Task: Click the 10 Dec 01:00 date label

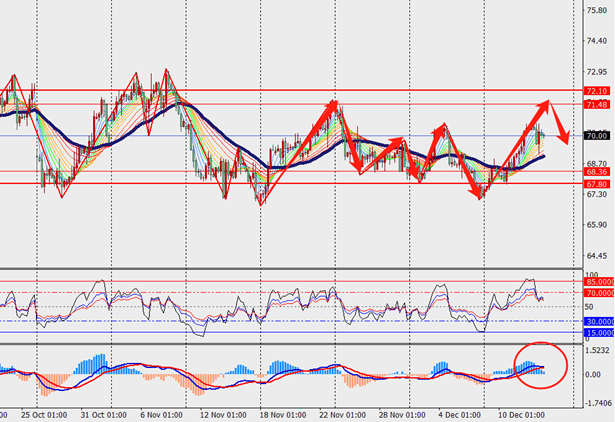Action: coord(521,415)
